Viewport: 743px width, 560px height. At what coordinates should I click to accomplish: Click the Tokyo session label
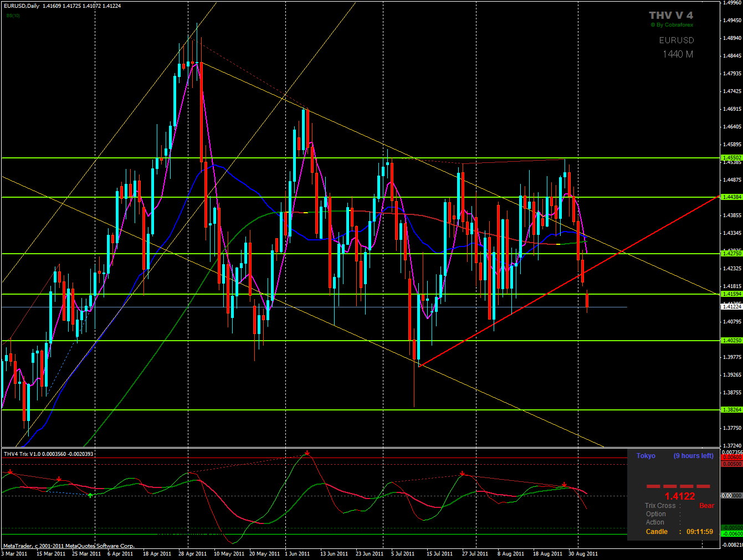(x=645, y=456)
